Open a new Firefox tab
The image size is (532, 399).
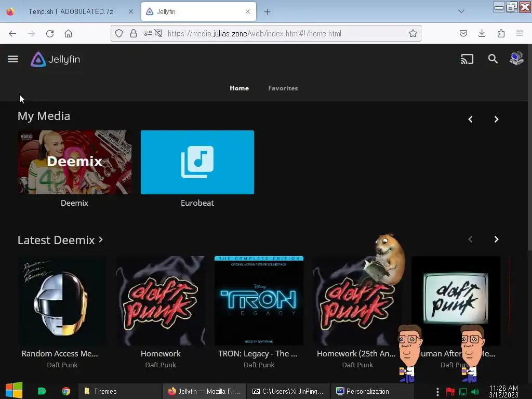point(268,12)
